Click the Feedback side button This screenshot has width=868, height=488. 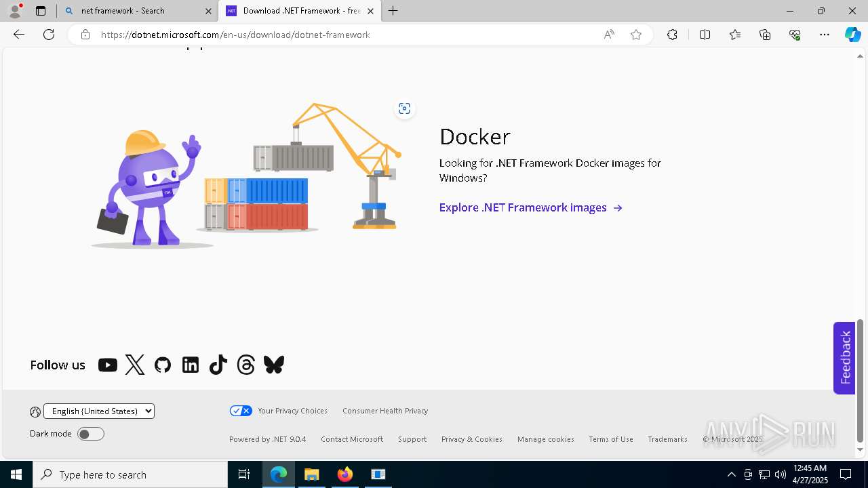coord(844,358)
